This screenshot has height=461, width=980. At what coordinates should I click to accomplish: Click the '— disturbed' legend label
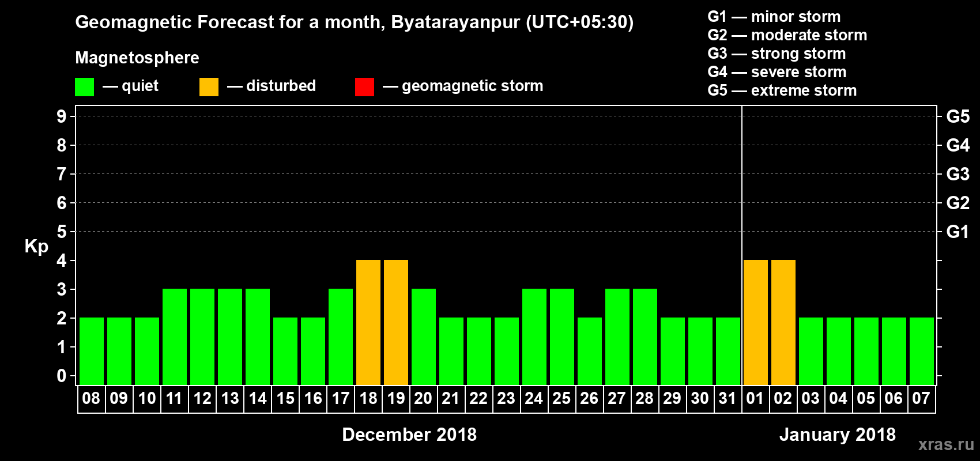[x=272, y=86]
